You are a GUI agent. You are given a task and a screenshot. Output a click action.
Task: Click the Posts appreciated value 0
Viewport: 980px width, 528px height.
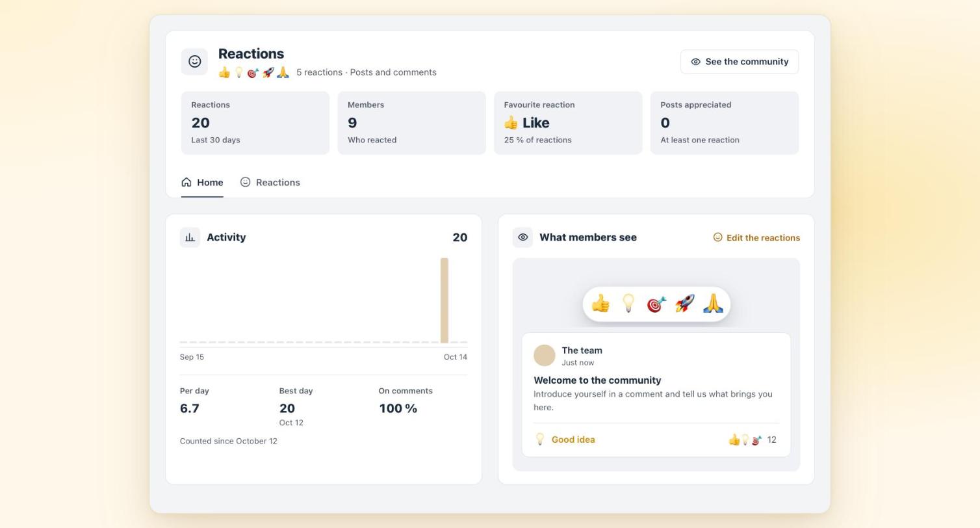click(665, 123)
